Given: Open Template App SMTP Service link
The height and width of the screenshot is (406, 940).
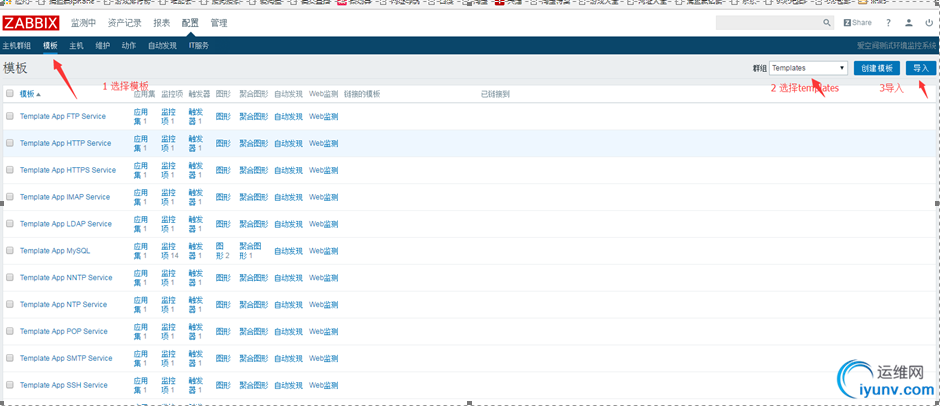Looking at the screenshot, I should [x=66, y=358].
